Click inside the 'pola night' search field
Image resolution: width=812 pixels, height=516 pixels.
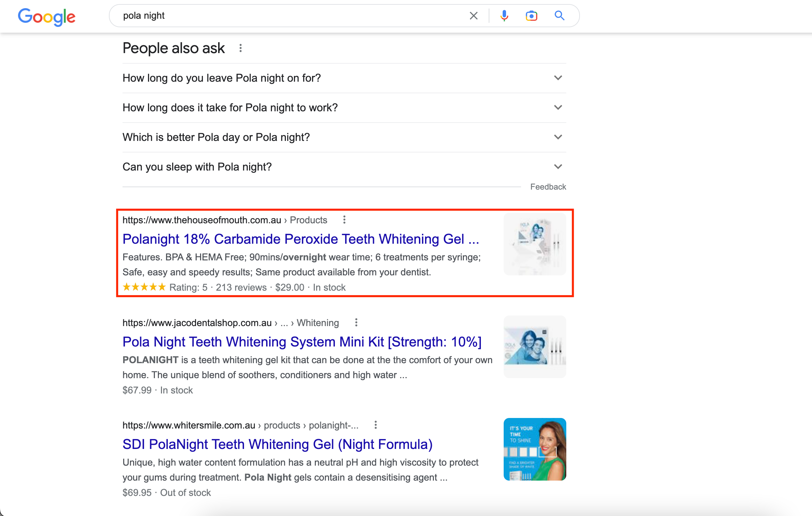289,16
